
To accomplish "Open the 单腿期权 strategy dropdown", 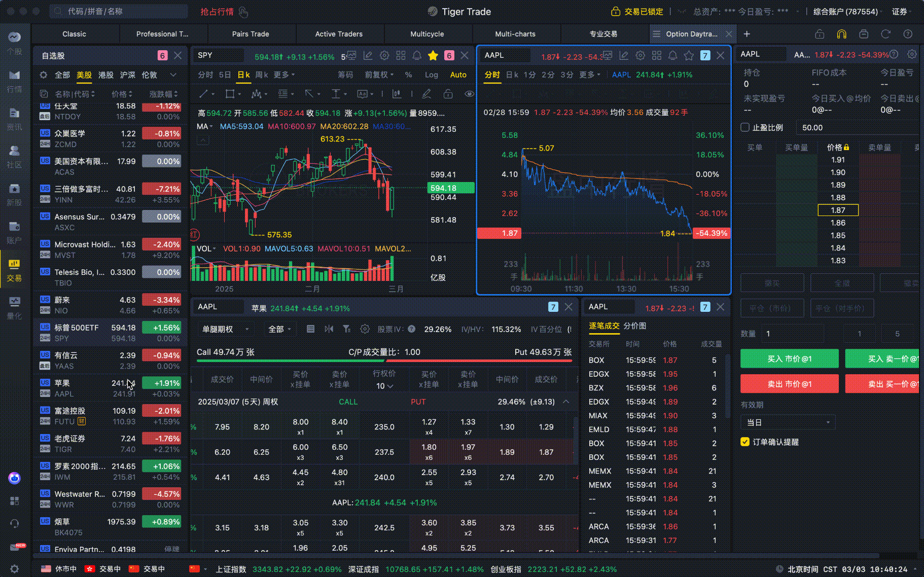I will point(226,329).
